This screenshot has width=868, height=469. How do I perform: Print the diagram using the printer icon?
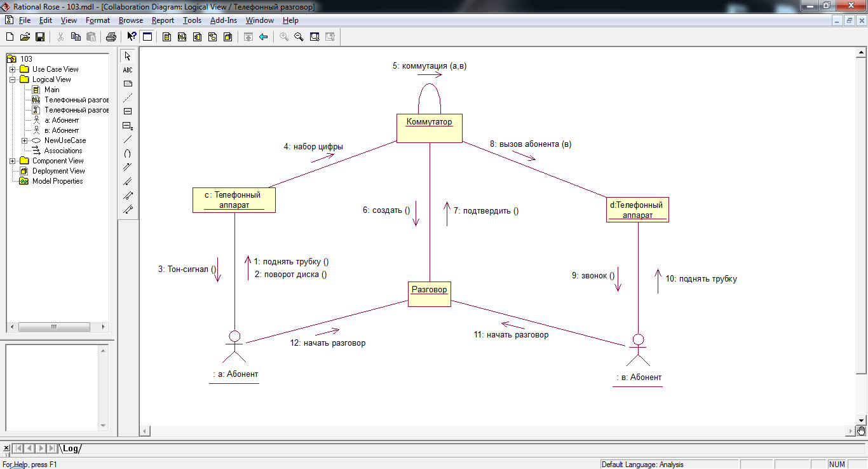111,37
